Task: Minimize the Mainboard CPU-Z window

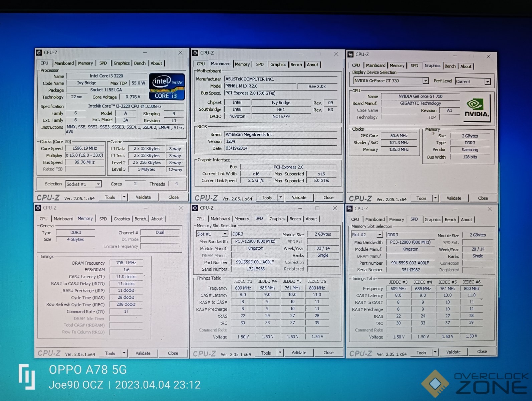Action: pyautogui.click(x=301, y=53)
